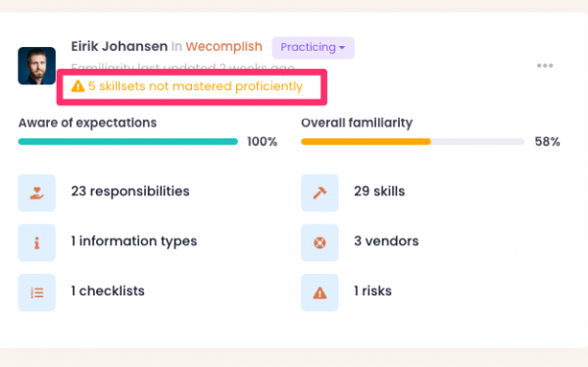This screenshot has height=367, width=588.
Task: Open the Practicing status dropdown
Action: pyautogui.click(x=314, y=48)
